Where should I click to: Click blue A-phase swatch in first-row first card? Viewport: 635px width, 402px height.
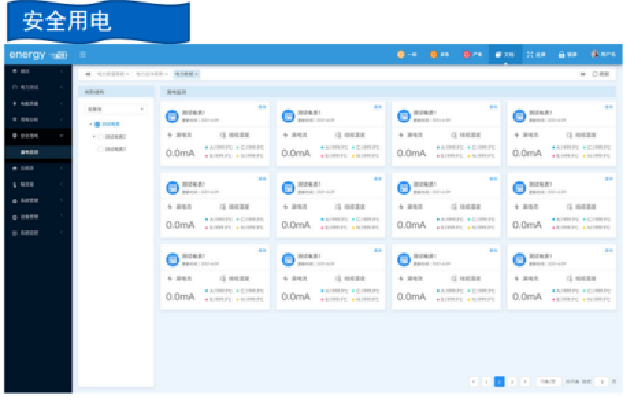207,147
